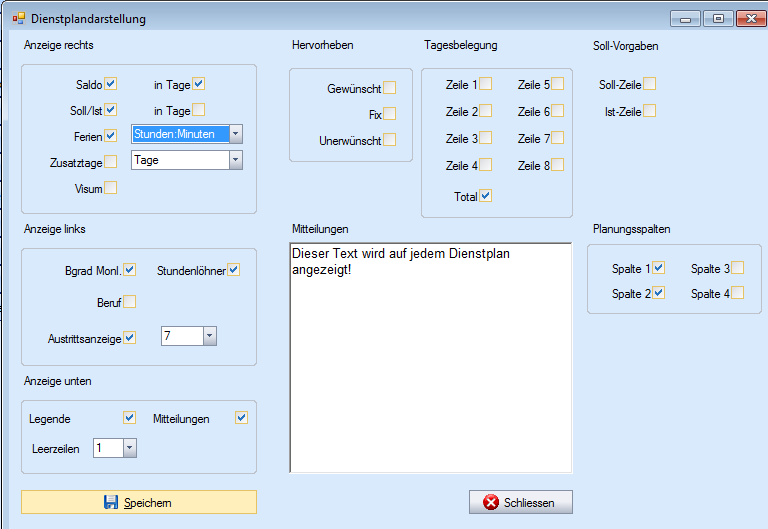The height and width of the screenshot is (529, 768).
Task: Click the Dienstplandarstellung title bar app icon
Action: [x=18, y=19]
